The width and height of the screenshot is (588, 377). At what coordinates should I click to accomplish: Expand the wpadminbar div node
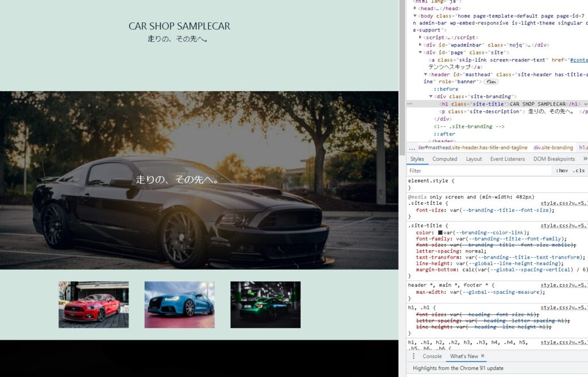420,45
